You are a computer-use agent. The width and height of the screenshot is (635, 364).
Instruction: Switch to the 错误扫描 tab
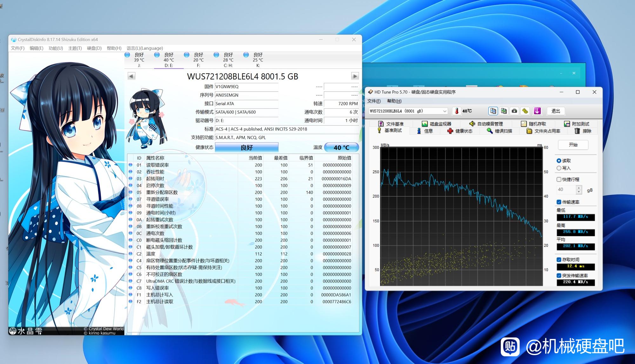pyautogui.click(x=499, y=131)
